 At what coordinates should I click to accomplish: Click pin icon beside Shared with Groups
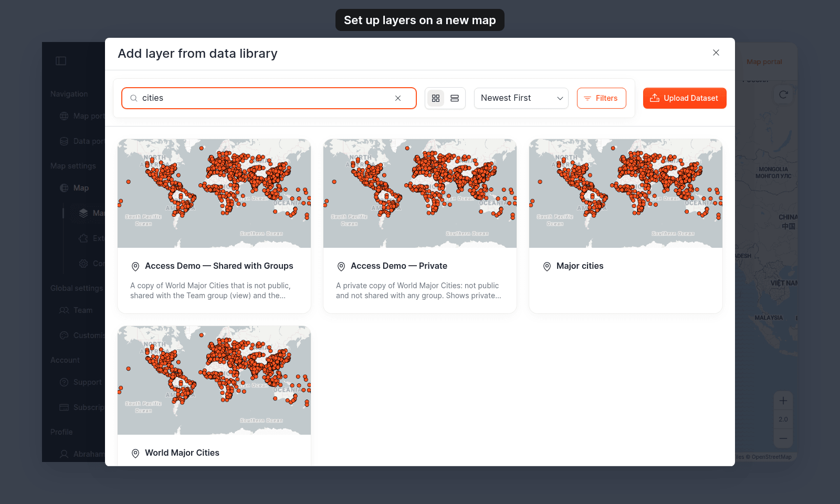[135, 267]
